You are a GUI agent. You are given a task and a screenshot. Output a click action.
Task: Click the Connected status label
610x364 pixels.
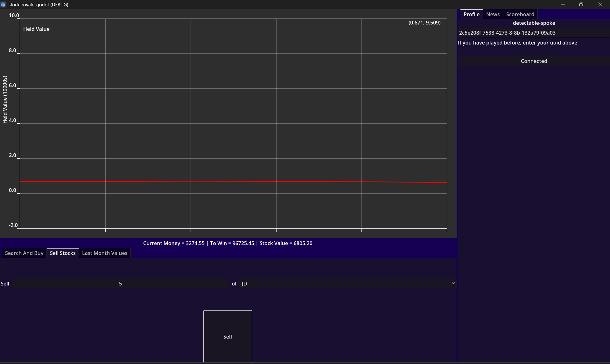534,61
